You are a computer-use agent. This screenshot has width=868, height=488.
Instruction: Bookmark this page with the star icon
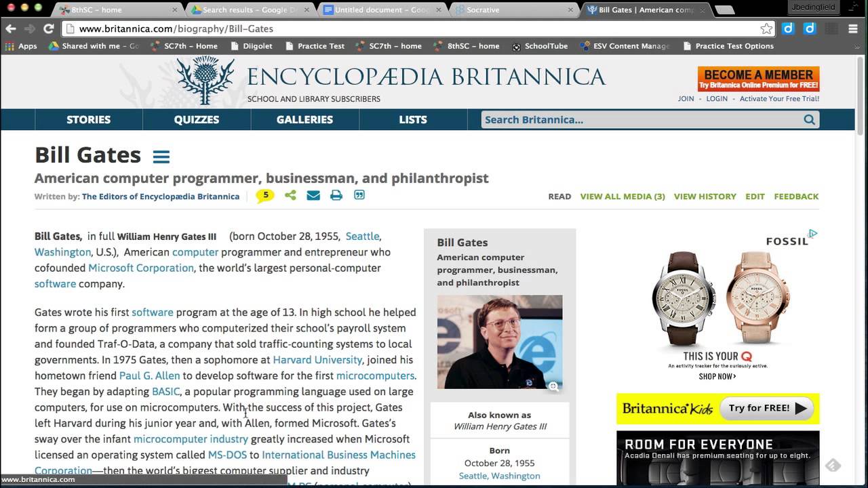pyautogui.click(x=766, y=28)
